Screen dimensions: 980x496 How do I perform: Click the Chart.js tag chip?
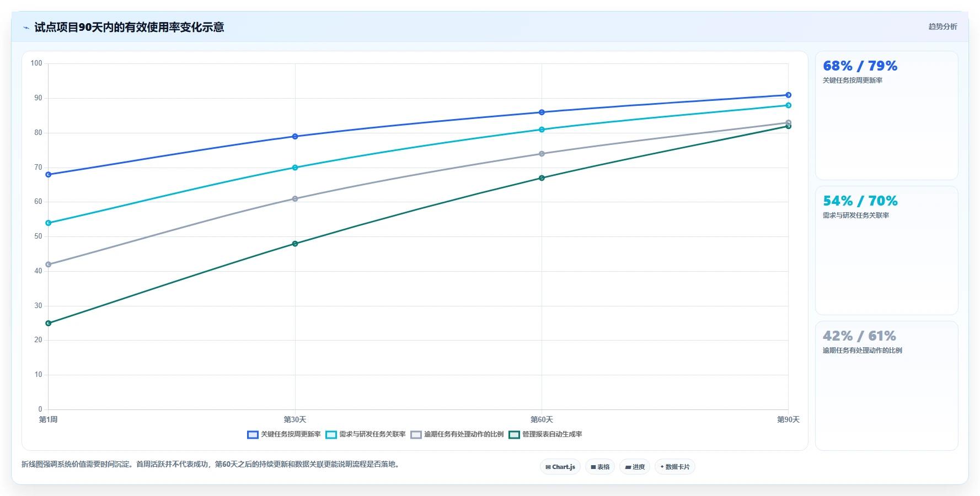click(x=560, y=467)
